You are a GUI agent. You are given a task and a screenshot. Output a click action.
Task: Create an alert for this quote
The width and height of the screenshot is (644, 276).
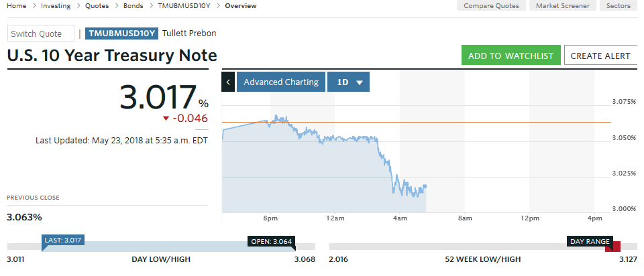pos(600,56)
